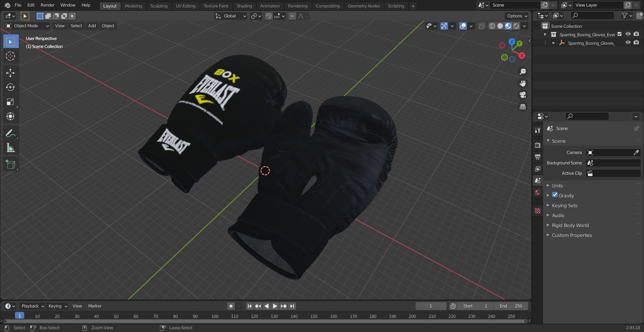
Task: Open the Geometry Nodes workspace tab
Action: [363, 6]
